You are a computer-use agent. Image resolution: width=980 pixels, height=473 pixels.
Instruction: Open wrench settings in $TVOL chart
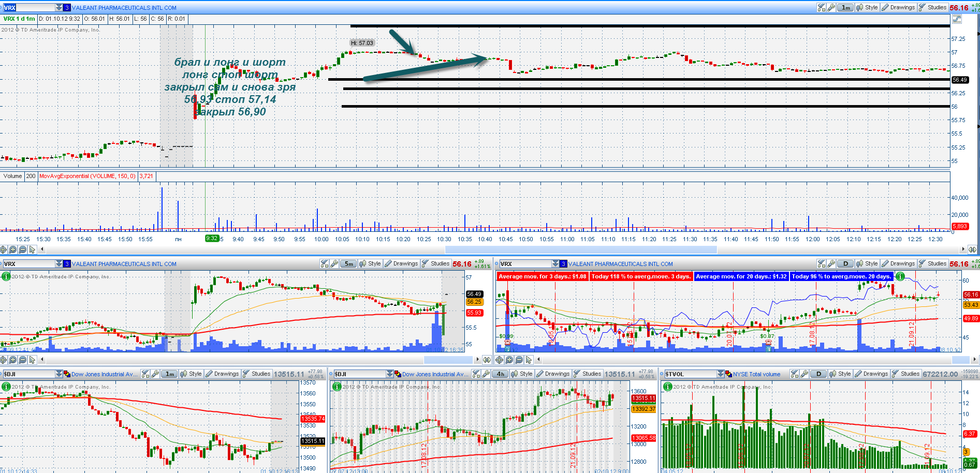click(805, 374)
